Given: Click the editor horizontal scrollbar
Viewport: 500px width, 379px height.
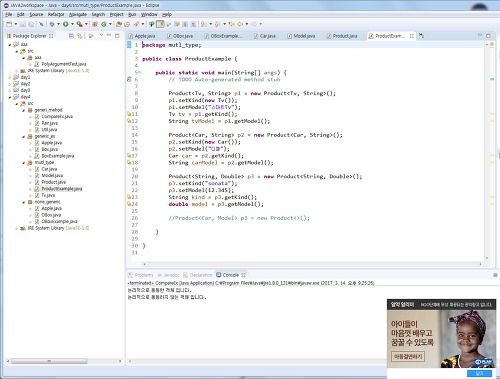Looking at the screenshot, I should (312, 264).
